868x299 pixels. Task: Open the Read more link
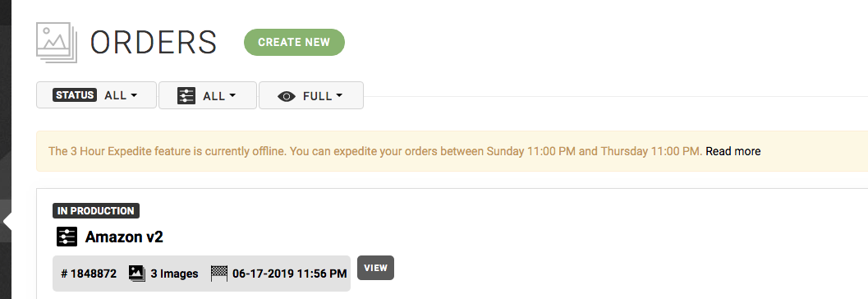[733, 151]
